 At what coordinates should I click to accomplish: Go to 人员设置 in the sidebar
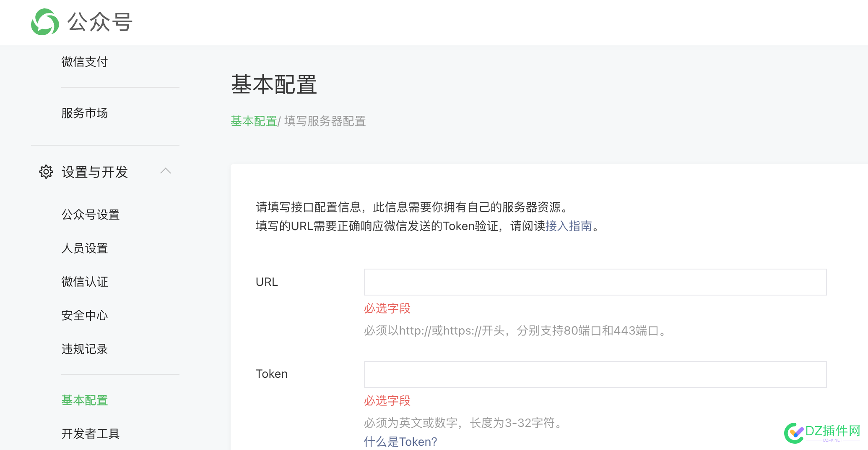click(85, 248)
